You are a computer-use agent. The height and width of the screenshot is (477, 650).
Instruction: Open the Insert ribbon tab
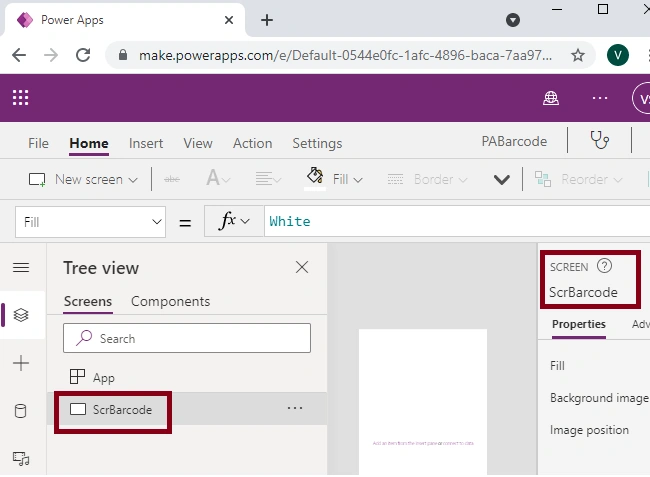point(146,143)
